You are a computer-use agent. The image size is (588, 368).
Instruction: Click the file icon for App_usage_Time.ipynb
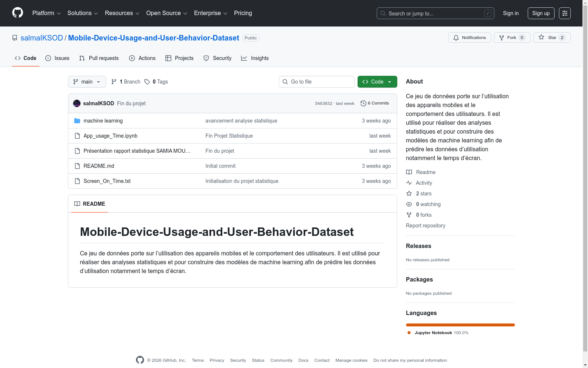[77, 136]
